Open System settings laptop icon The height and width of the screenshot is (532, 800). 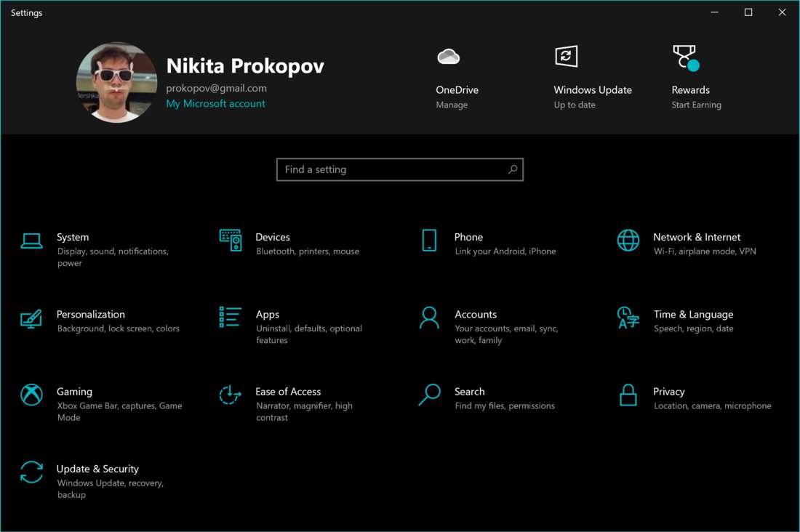pos(31,241)
